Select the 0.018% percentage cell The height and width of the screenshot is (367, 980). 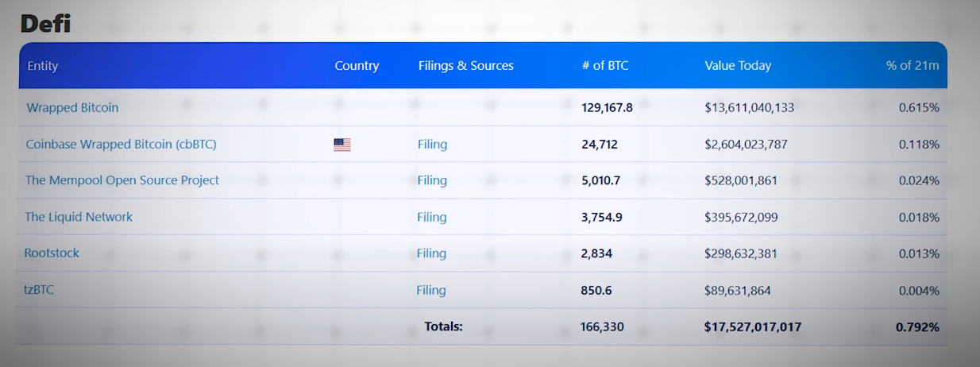coord(920,217)
